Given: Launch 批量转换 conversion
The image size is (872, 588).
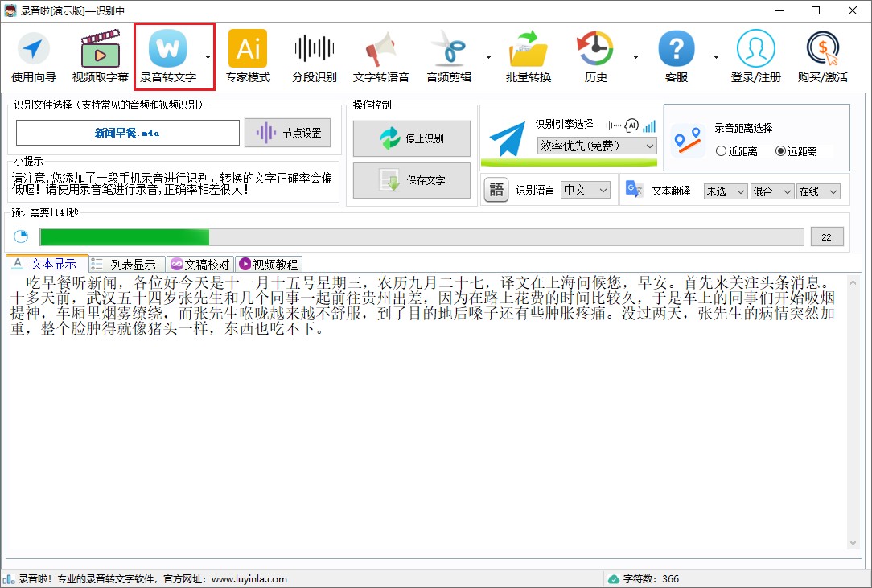Looking at the screenshot, I should [x=527, y=55].
